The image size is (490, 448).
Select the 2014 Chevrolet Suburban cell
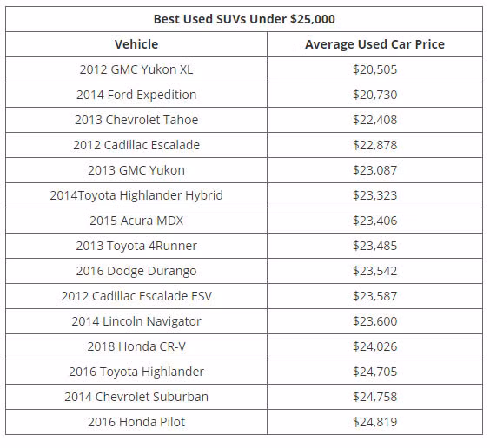(136, 397)
